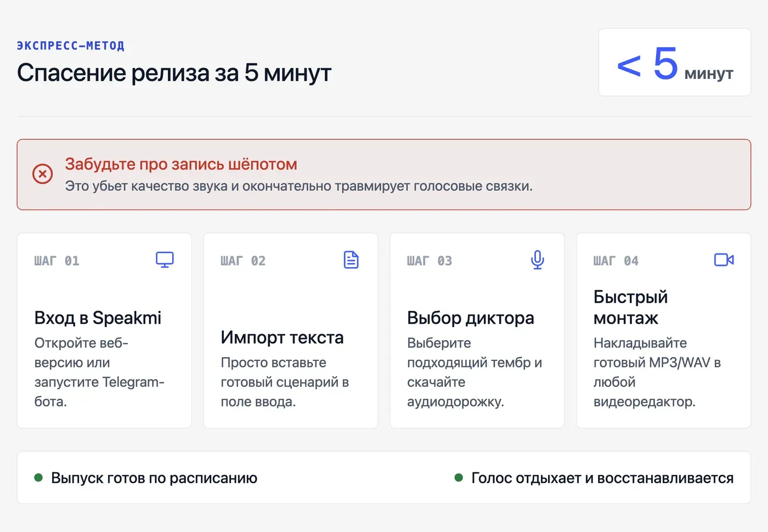Click the microphone icon in step 03 card
The height and width of the screenshot is (532, 768).
(x=538, y=260)
